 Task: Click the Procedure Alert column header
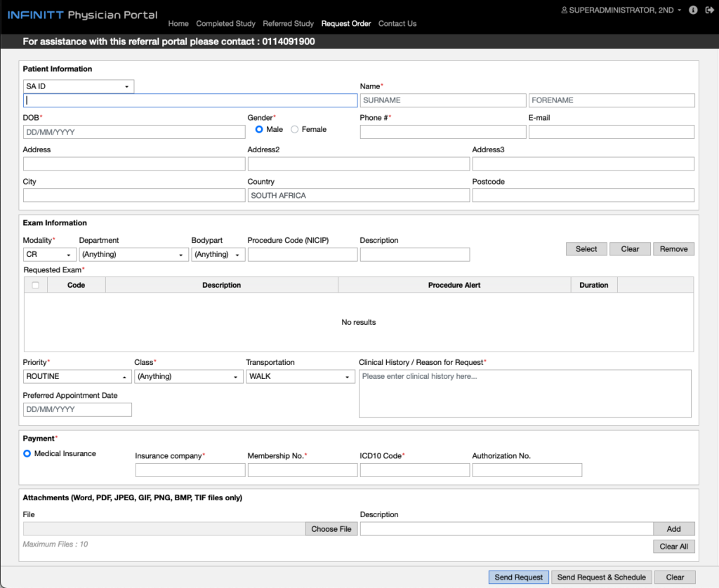tap(454, 285)
